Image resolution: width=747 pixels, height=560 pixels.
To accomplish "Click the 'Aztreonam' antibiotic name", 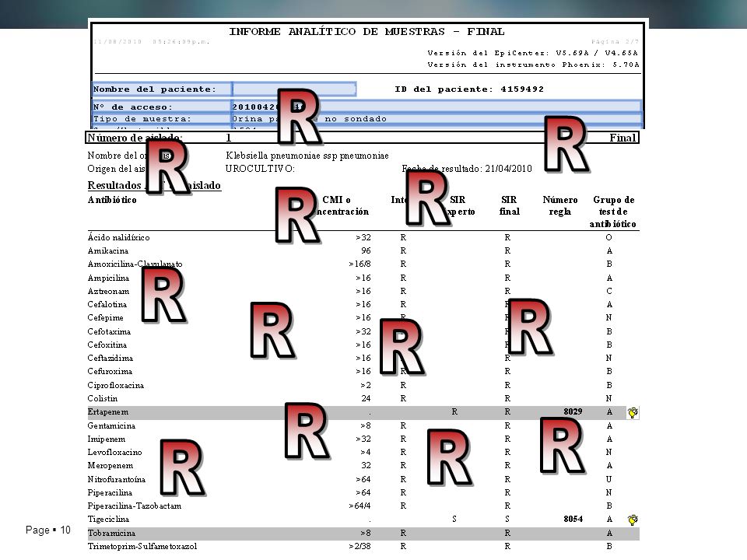I will coord(108,291).
